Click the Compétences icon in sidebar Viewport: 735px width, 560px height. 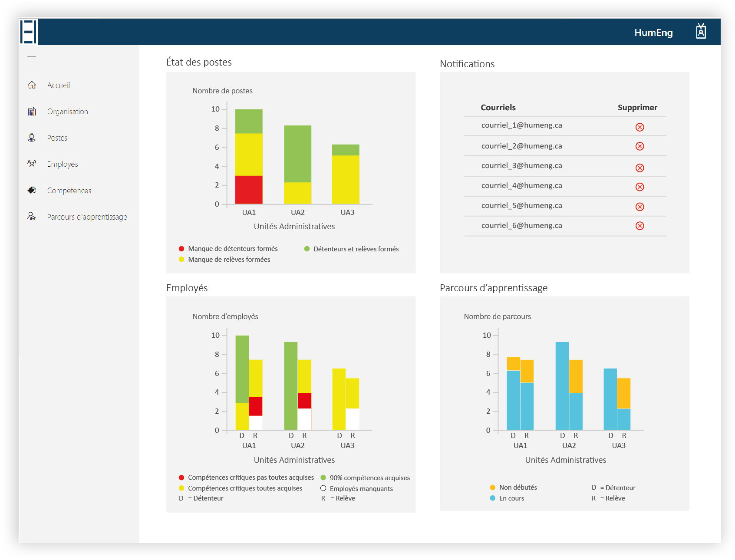(x=32, y=190)
